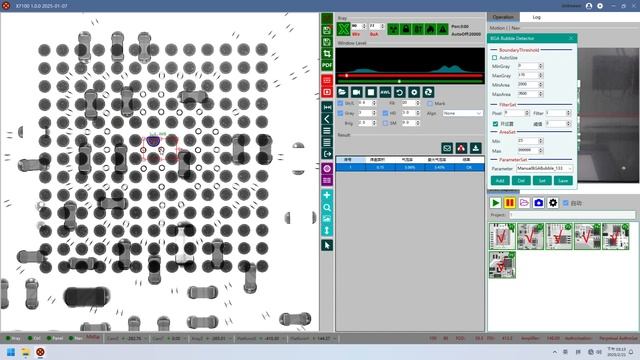Toggle the HR checkbox
640x360 pixels.
tap(385, 113)
